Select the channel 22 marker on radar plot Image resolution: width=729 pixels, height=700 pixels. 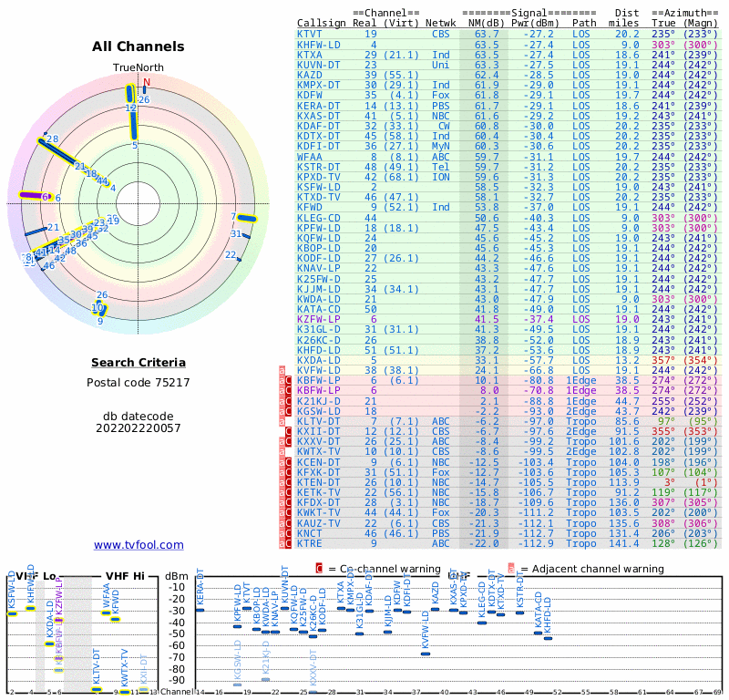tap(240, 259)
